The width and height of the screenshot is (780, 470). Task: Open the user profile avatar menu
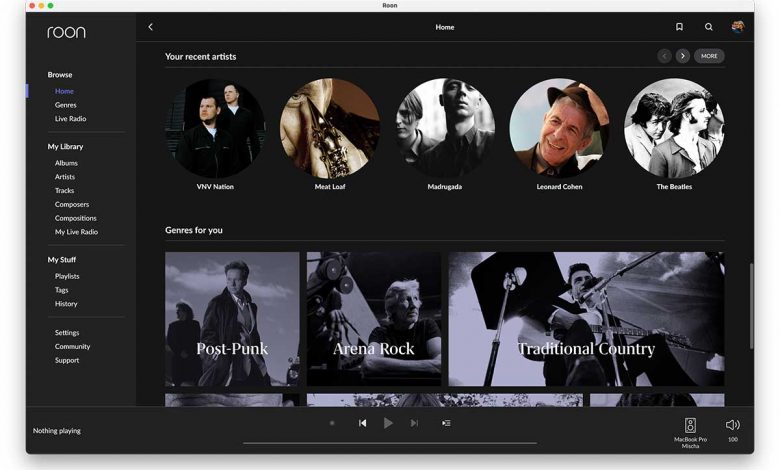click(737, 27)
